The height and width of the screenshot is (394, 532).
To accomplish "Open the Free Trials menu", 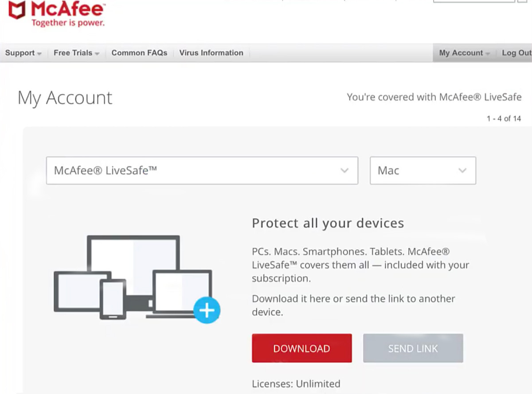I will [76, 53].
